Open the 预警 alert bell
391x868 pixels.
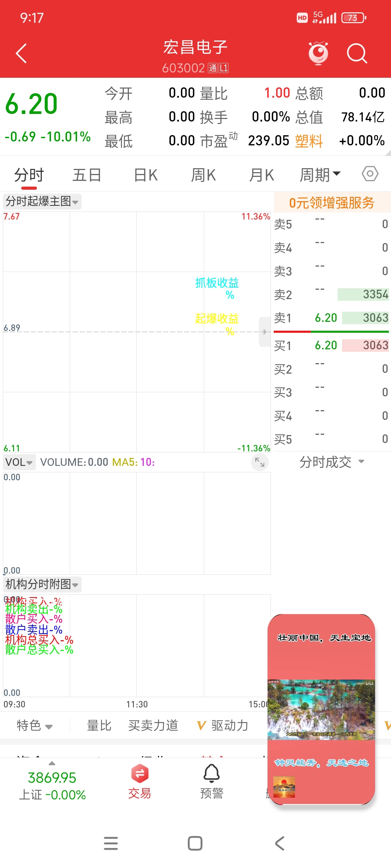212,781
